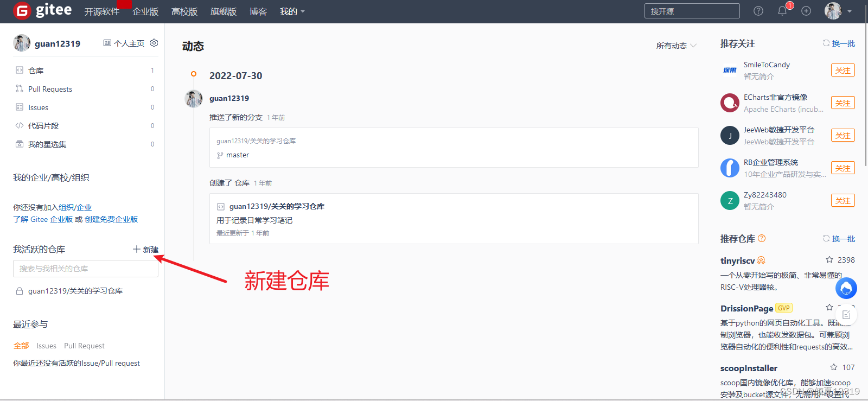The height and width of the screenshot is (401, 868).
Task: Open 企业版 in top navigation
Action: [x=145, y=11]
